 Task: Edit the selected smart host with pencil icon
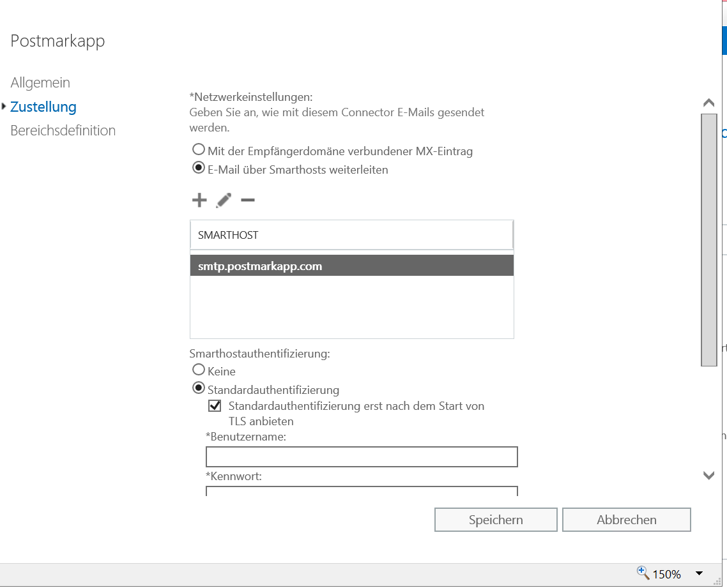click(x=224, y=200)
